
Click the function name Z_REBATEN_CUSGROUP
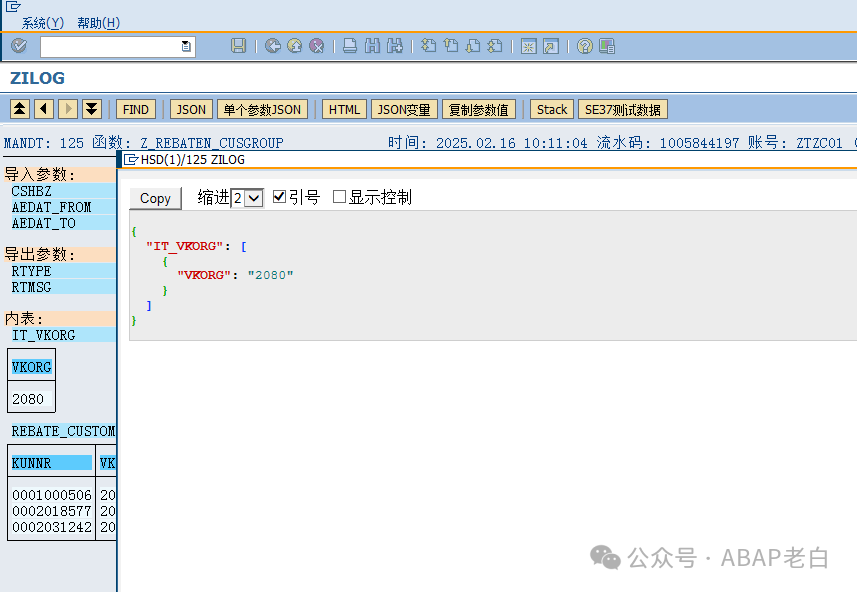click(212, 143)
